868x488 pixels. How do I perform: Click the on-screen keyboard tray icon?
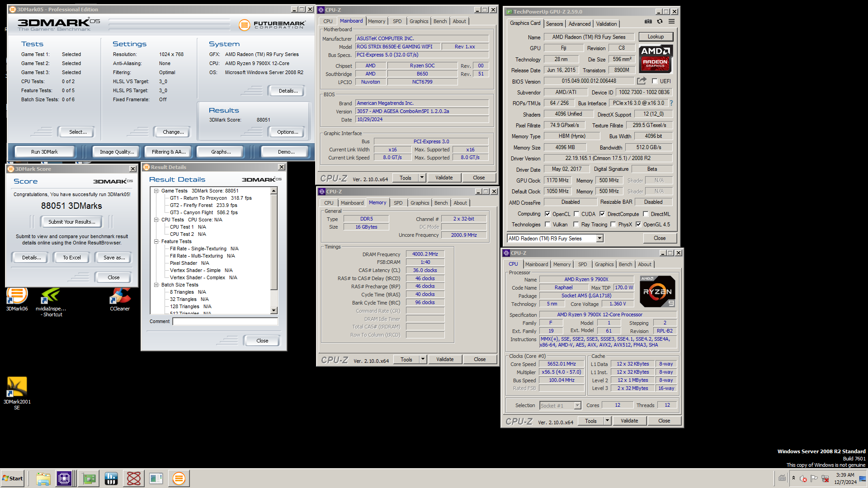click(x=782, y=478)
